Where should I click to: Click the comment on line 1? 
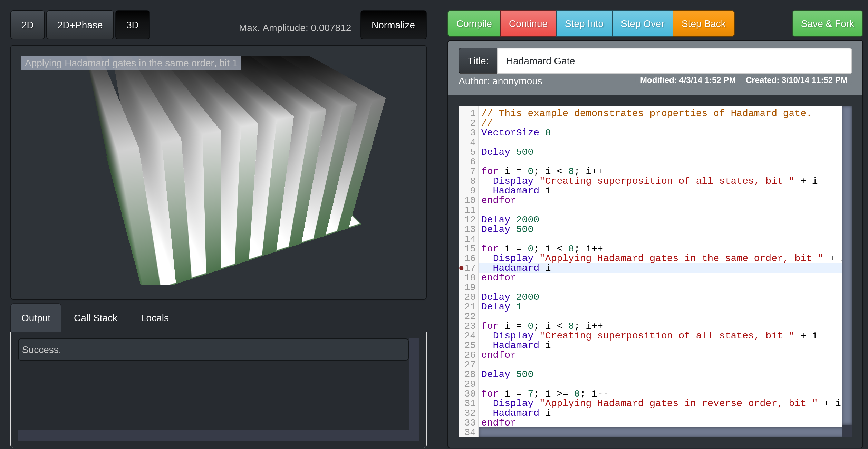[x=646, y=113]
